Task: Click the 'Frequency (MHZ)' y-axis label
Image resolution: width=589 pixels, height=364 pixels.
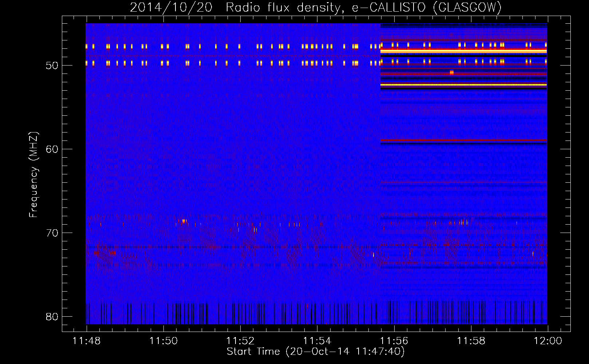Action: tap(33, 175)
